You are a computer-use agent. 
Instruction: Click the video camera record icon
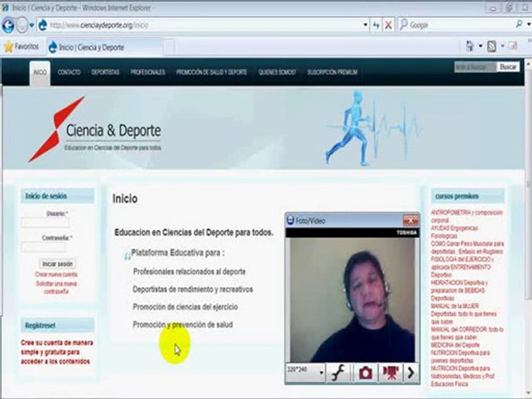click(391, 373)
